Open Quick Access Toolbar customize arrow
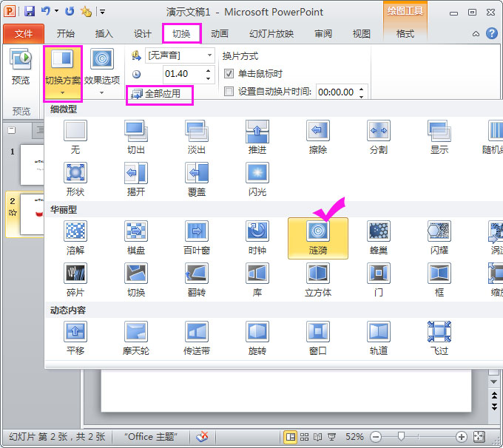The image size is (503, 448). [102, 12]
